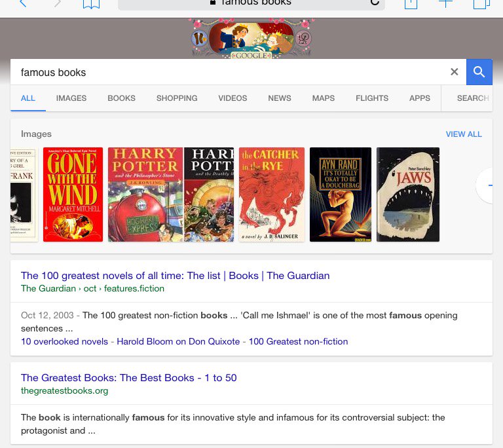Open Gone With the Wind cover

[x=73, y=195]
